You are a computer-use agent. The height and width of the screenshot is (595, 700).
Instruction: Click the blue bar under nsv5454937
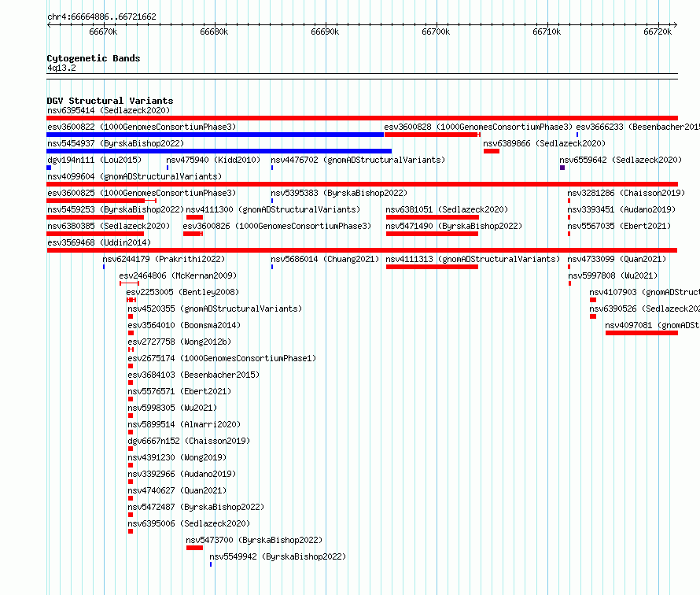pos(219,151)
